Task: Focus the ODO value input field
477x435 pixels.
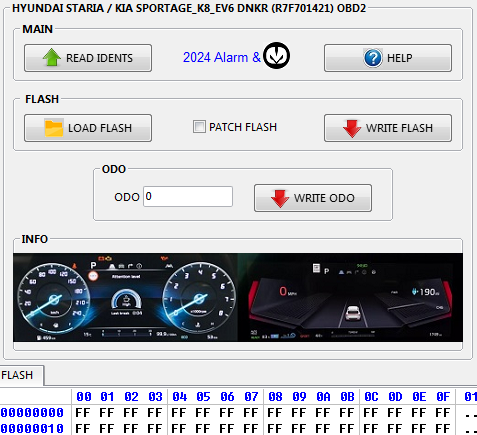Action: coord(188,196)
